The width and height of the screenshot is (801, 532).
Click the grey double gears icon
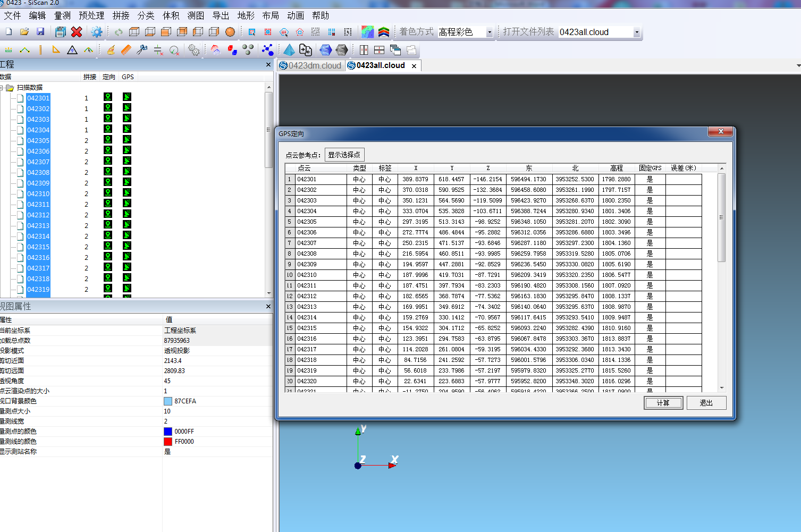tap(194, 50)
